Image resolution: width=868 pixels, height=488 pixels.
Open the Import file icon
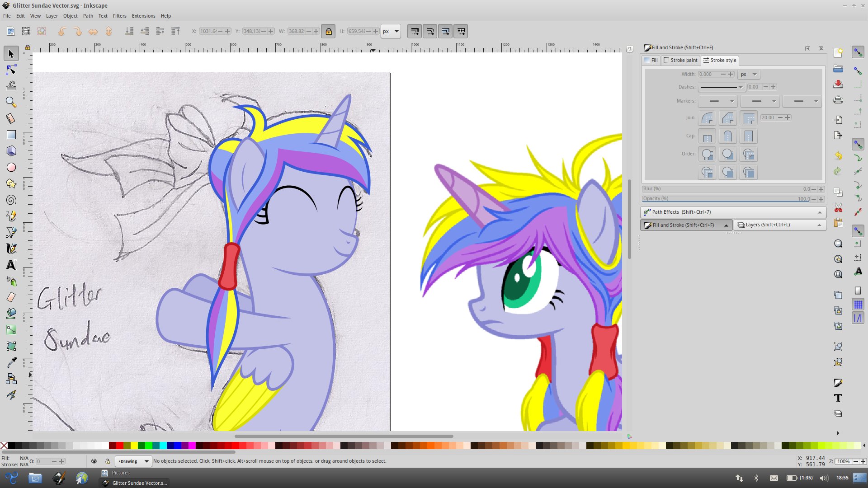(x=838, y=120)
